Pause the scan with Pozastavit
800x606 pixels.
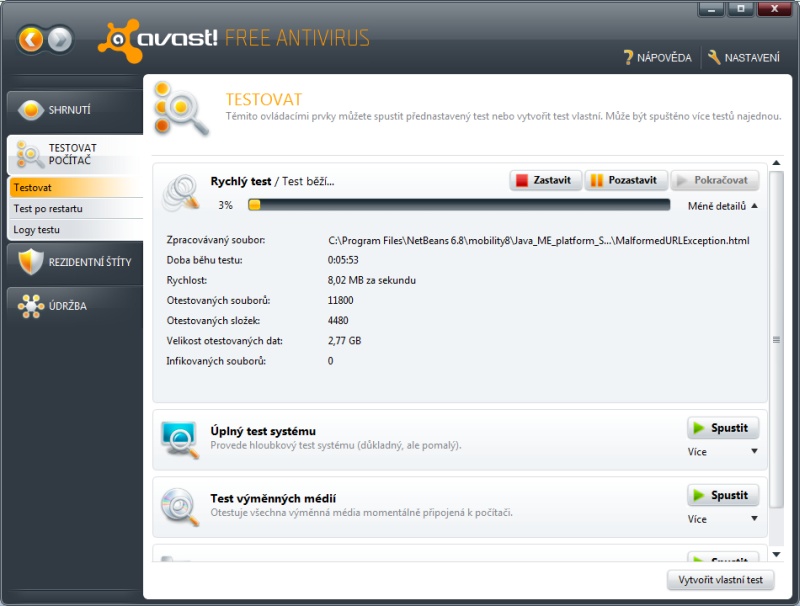pos(626,180)
